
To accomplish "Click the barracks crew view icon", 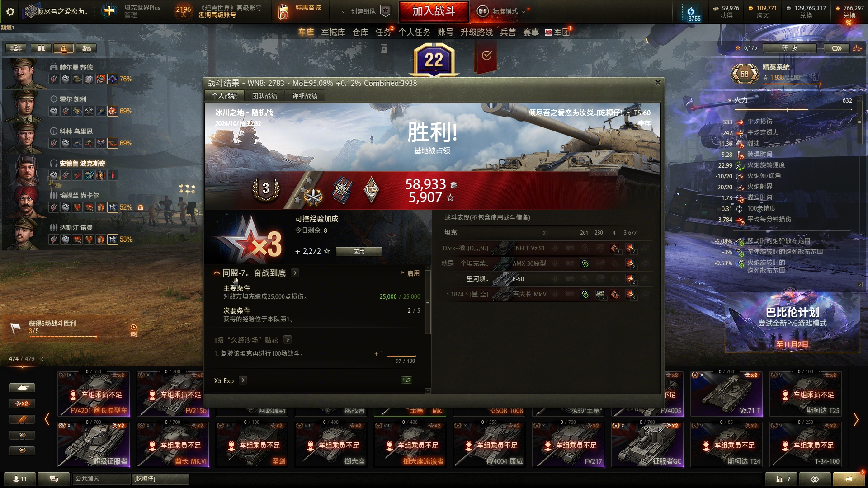I will click(63, 48).
